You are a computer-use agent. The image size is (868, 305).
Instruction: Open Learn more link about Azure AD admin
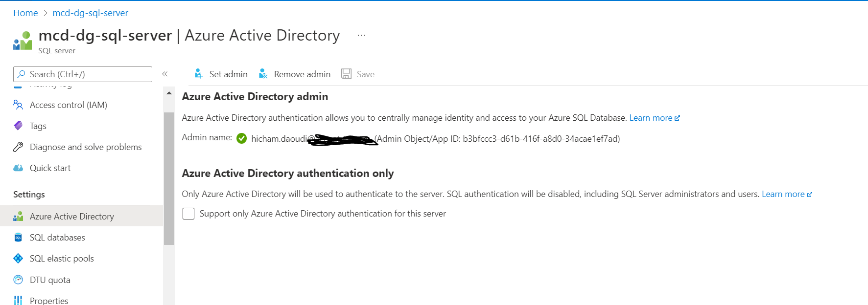coord(651,118)
